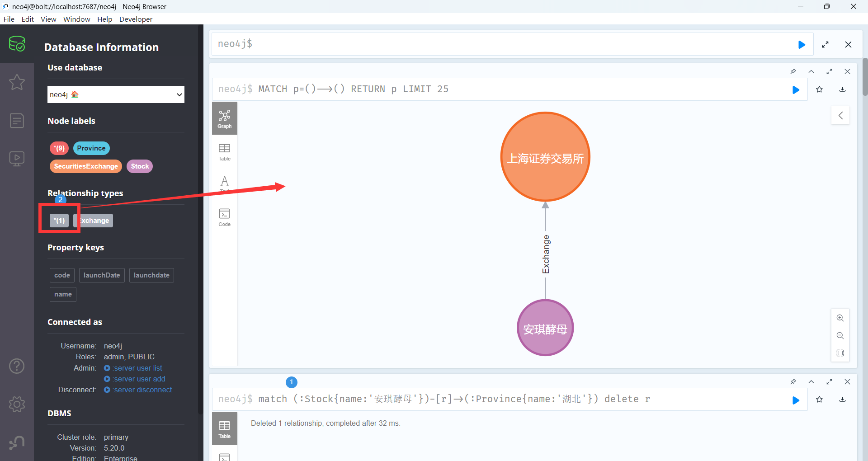Switch to Graph view
Image resolution: width=868 pixels, height=461 pixels.
coord(225,118)
